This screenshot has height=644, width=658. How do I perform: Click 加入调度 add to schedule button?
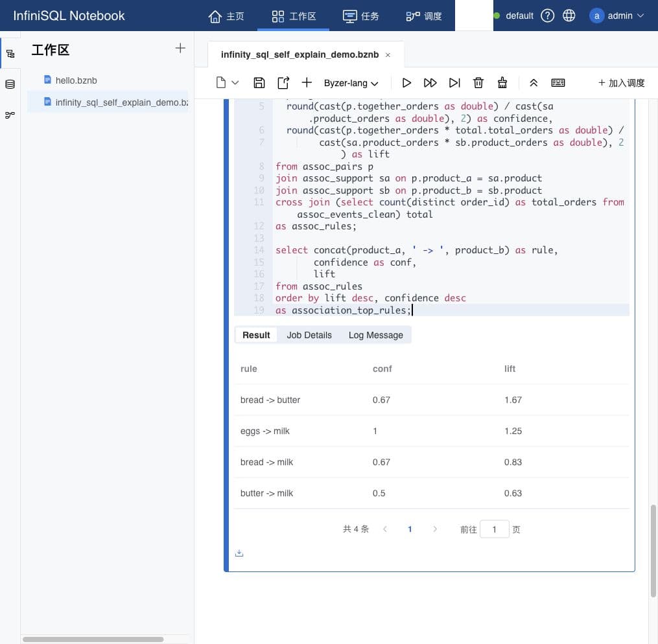point(622,83)
